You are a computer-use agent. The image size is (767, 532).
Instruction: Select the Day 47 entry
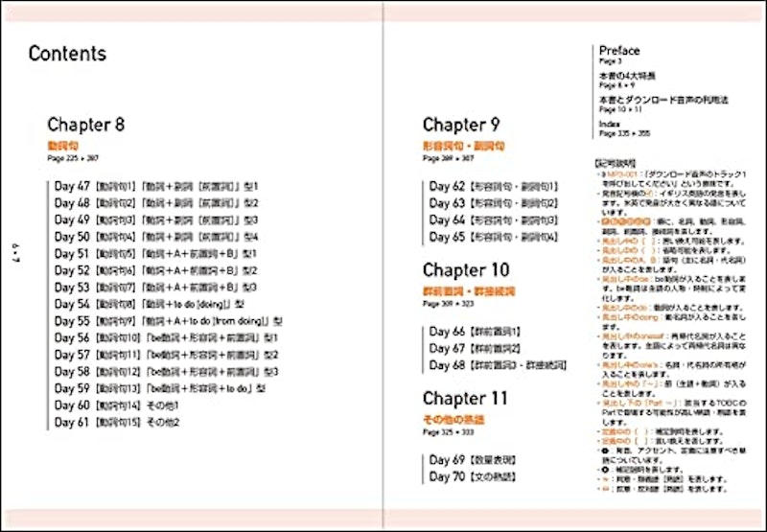tap(156, 186)
